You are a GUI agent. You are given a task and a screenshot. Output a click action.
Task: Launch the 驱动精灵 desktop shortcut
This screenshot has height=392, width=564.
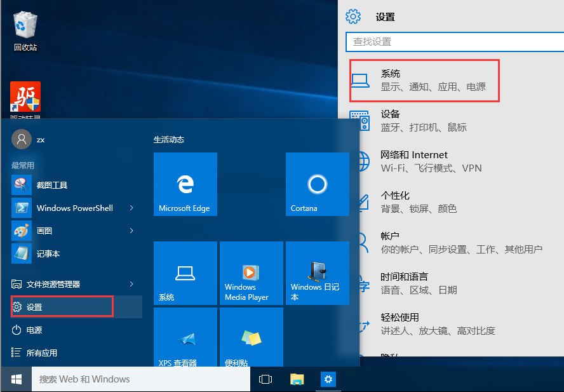[24, 95]
